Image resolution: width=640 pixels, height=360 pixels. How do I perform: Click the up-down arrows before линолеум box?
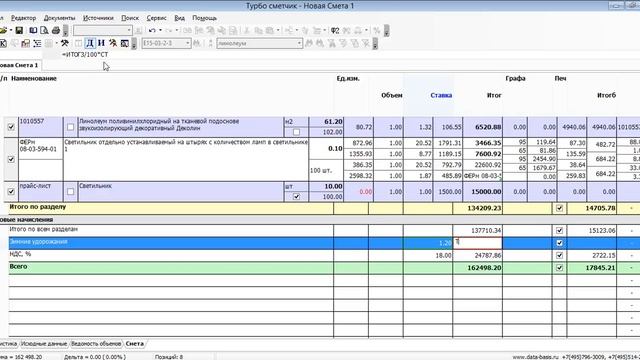(x=211, y=43)
